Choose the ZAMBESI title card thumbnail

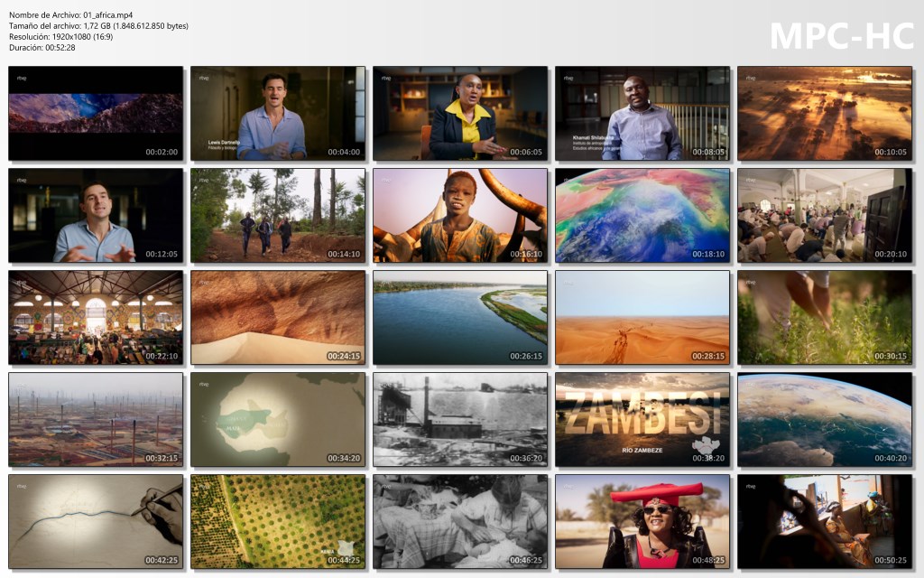pyautogui.click(x=642, y=419)
